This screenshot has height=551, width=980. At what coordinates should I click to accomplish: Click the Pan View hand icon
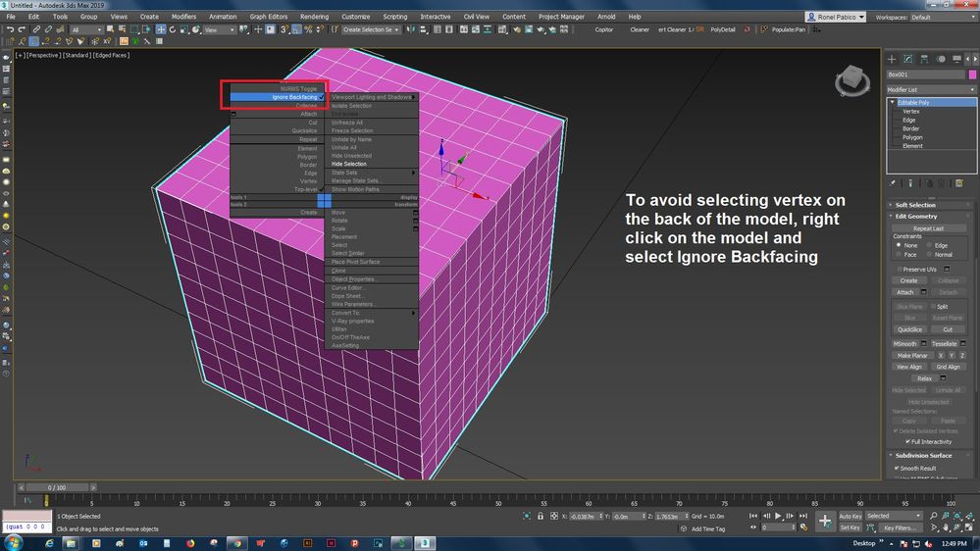(x=946, y=527)
